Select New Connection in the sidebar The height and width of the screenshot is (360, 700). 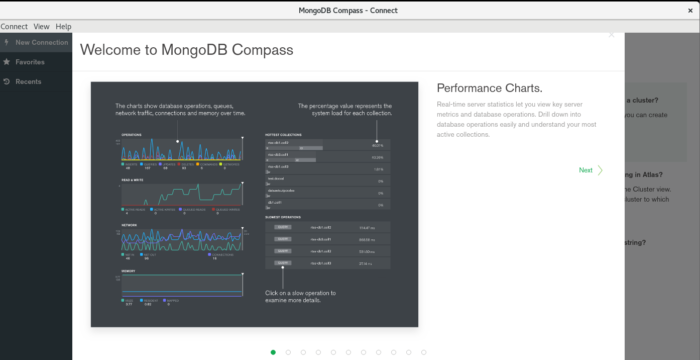36,42
